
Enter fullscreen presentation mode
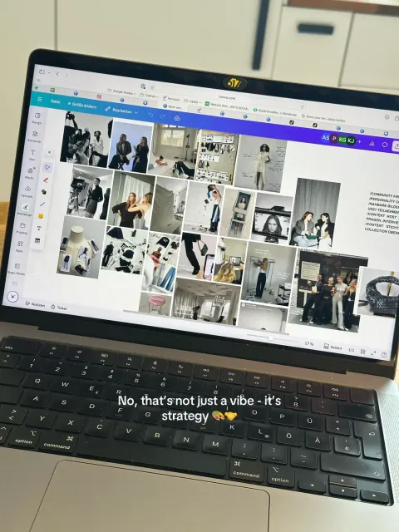[x=373, y=353]
